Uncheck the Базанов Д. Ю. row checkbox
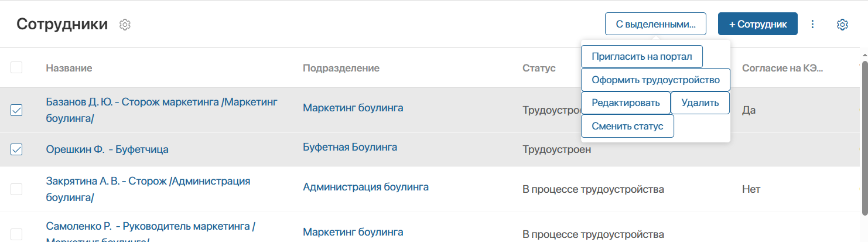The image size is (868, 242). coord(16,110)
